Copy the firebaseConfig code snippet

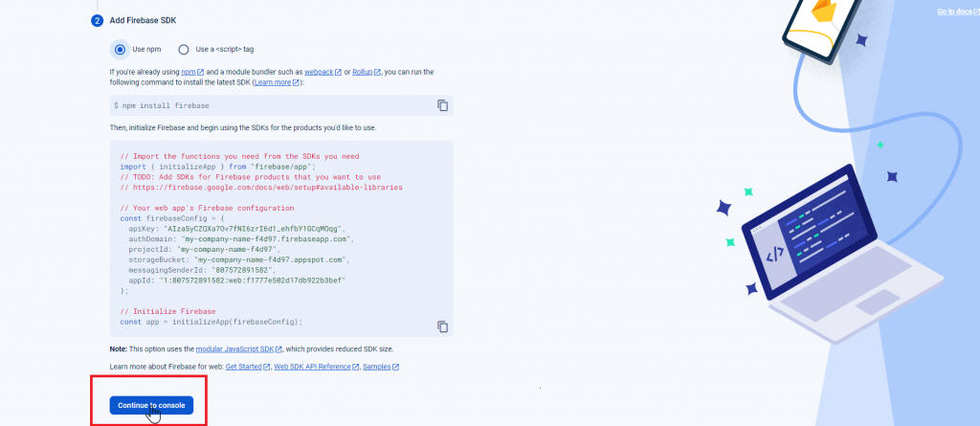click(x=442, y=326)
